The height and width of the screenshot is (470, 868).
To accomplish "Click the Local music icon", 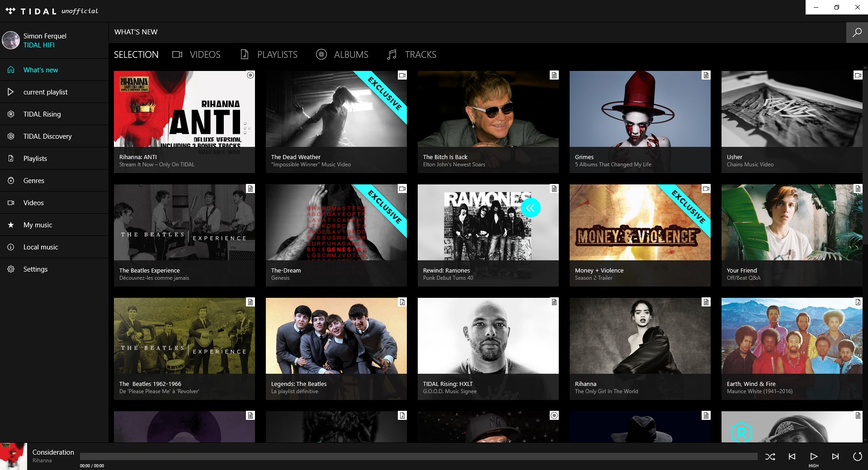I will 11,247.
